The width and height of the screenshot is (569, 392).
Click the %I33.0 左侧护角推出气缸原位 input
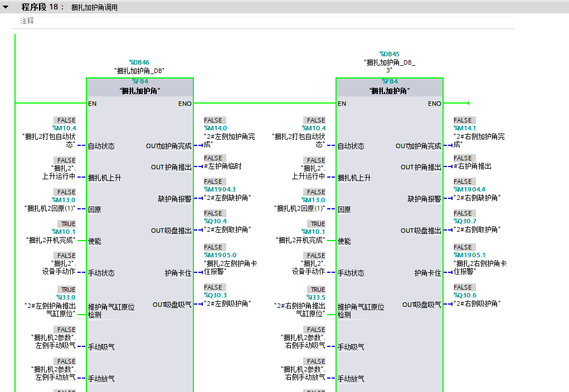(66, 297)
